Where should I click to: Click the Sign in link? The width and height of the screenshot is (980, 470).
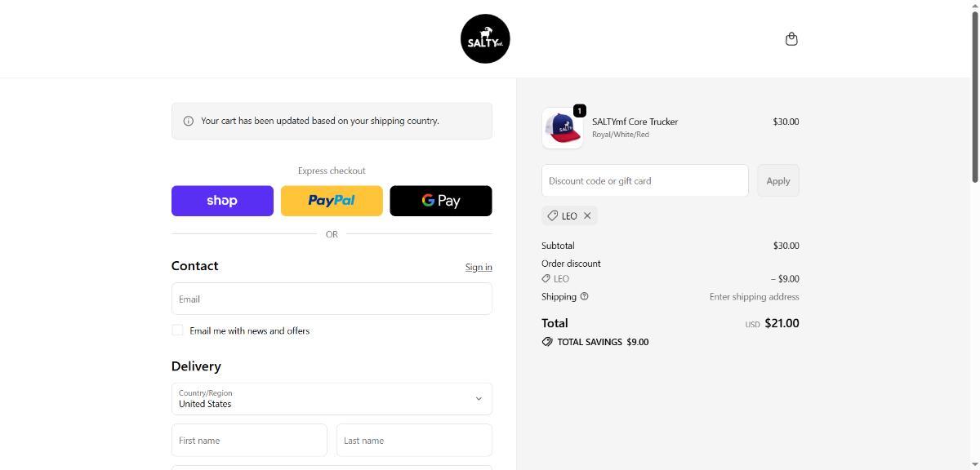[479, 268]
